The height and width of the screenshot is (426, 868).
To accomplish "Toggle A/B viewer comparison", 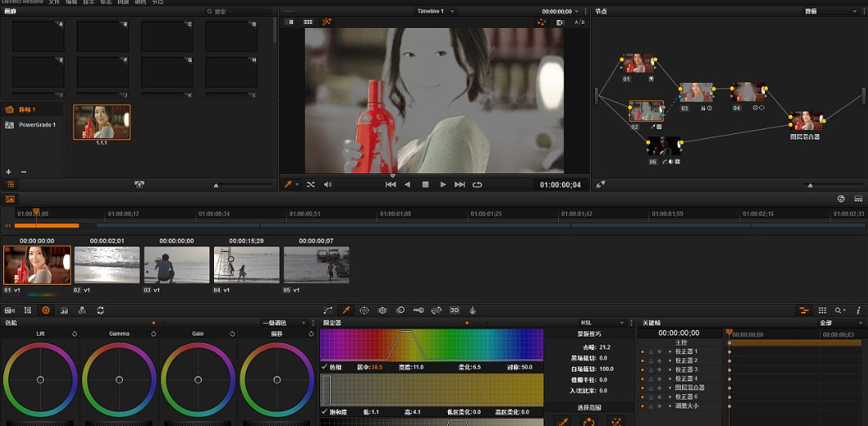I will click(x=579, y=22).
